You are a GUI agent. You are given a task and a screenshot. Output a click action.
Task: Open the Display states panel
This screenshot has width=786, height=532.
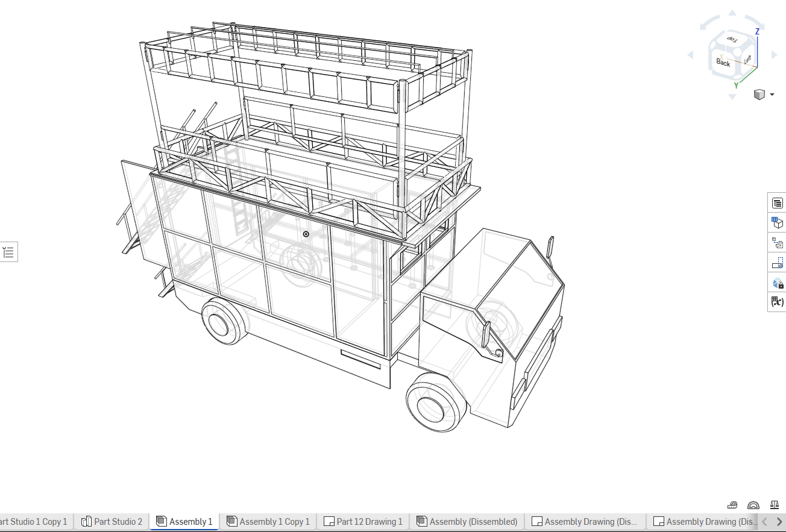click(x=778, y=283)
